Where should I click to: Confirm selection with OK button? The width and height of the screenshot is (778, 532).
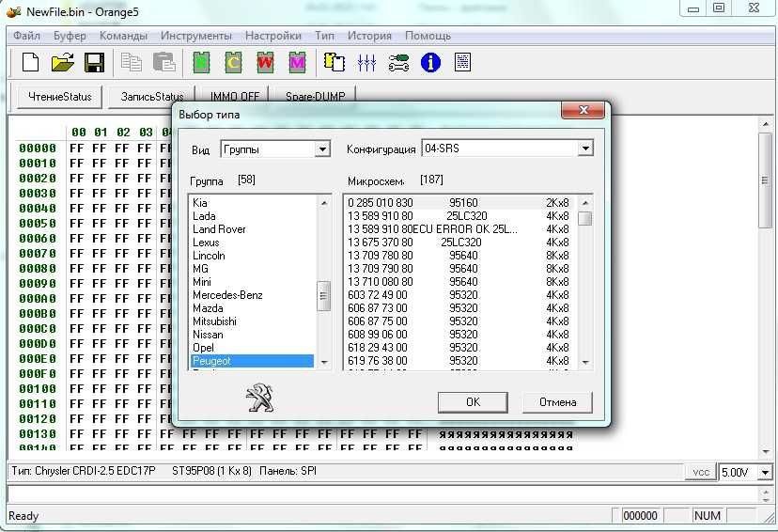pyautogui.click(x=473, y=402)
